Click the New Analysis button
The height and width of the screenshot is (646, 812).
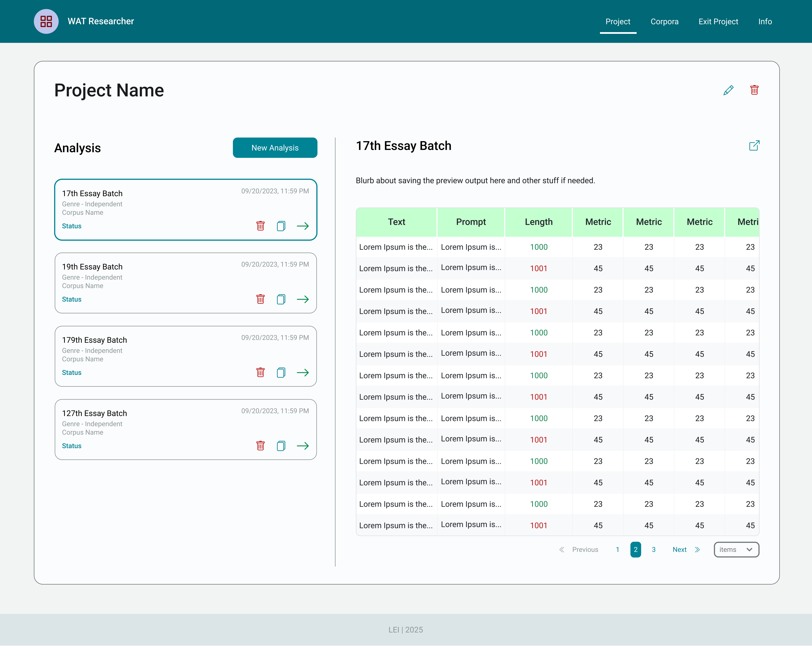click(x=275, y=148)
